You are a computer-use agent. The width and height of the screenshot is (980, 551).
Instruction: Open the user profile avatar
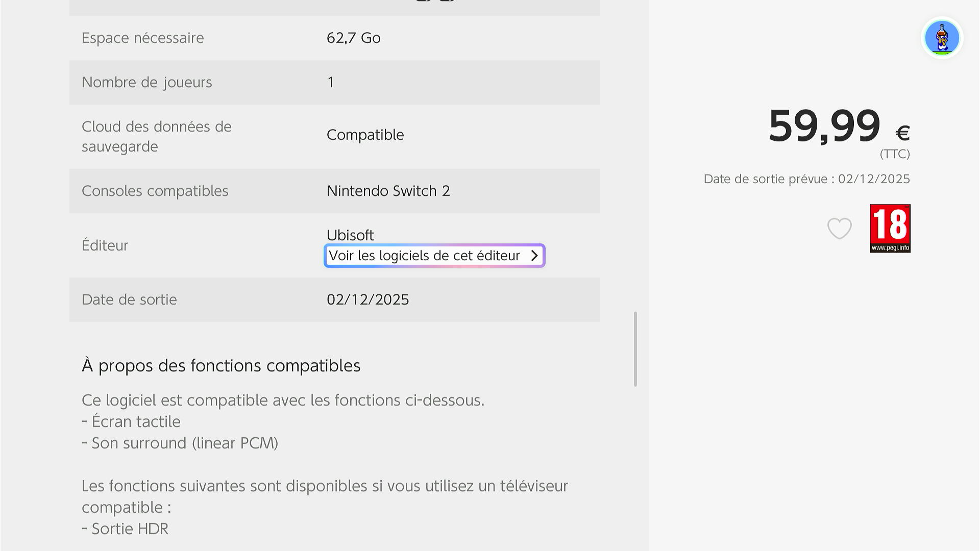942,38
